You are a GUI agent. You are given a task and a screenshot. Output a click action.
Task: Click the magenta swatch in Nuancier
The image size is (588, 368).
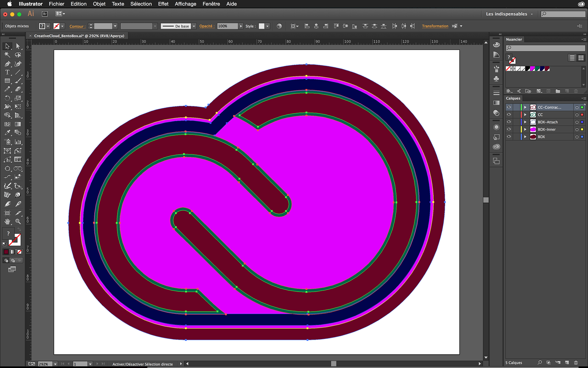(x=533, y=69)
